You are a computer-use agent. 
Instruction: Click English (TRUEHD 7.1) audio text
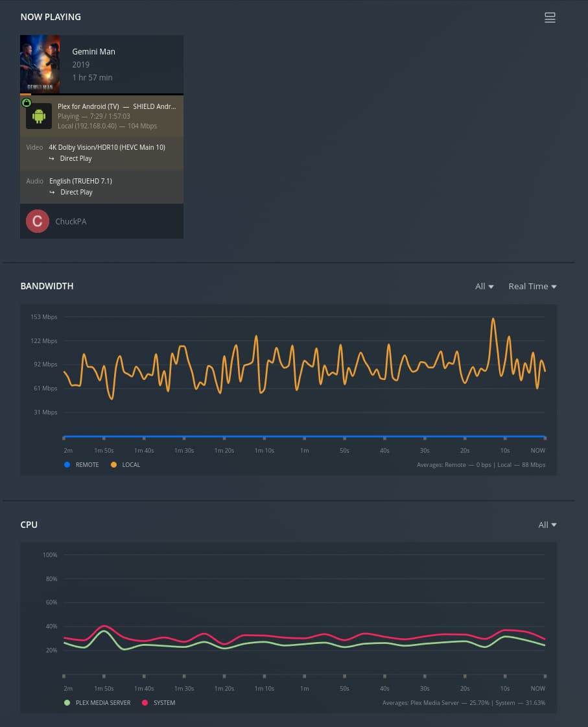click(80, 182)
